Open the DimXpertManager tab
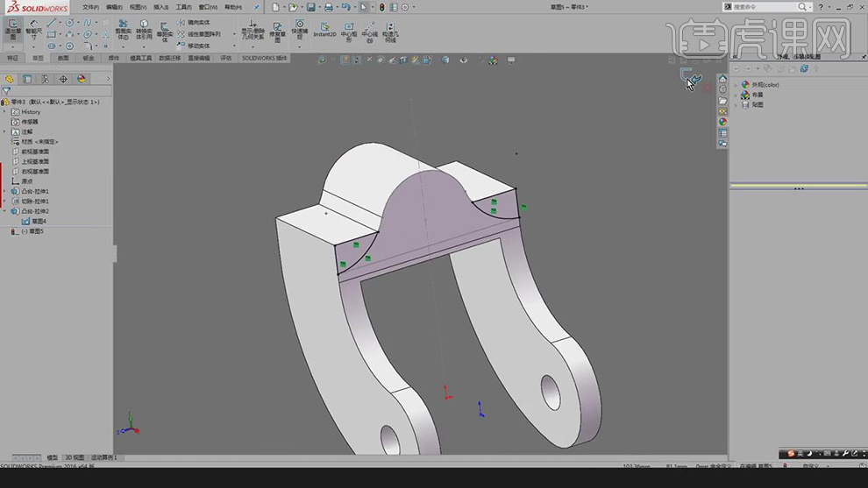 tap(64, 79)
